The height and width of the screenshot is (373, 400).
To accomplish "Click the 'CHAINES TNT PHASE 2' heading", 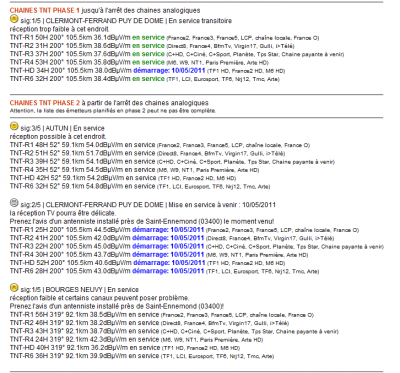I will [x=45, y=103].
